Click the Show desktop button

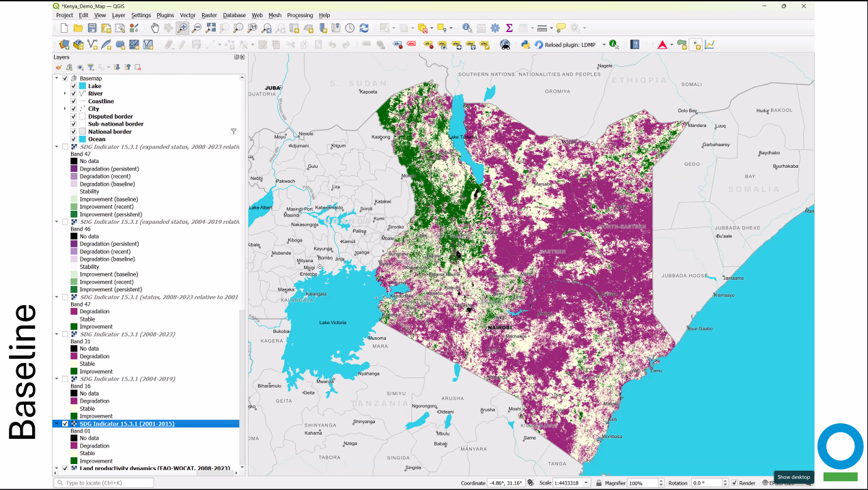pos(794,477)
